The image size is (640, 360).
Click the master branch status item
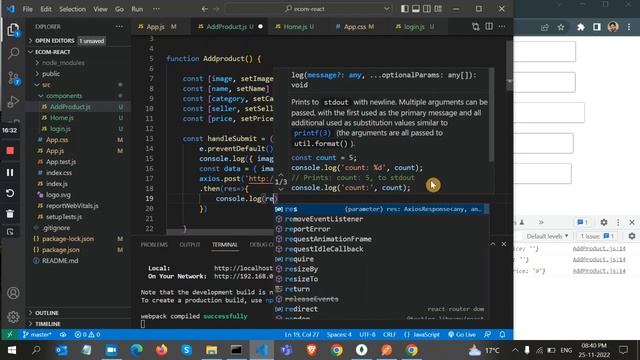(37, 335)
